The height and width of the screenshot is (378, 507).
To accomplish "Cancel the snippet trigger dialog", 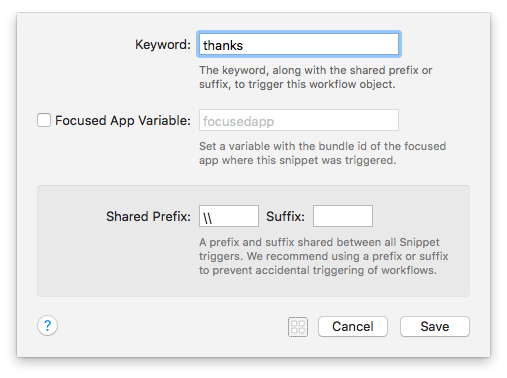I will coord(353,326).
